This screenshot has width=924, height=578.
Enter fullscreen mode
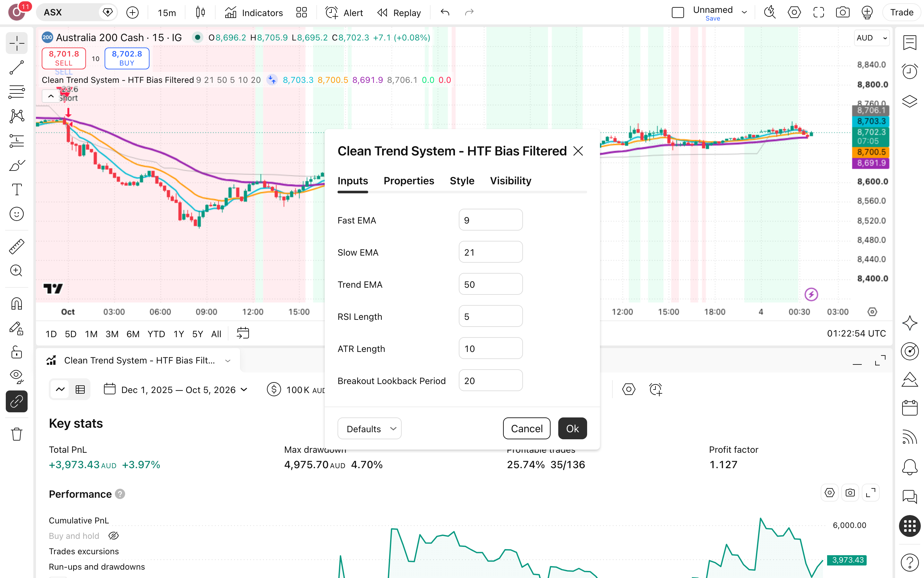coord(819,13)
